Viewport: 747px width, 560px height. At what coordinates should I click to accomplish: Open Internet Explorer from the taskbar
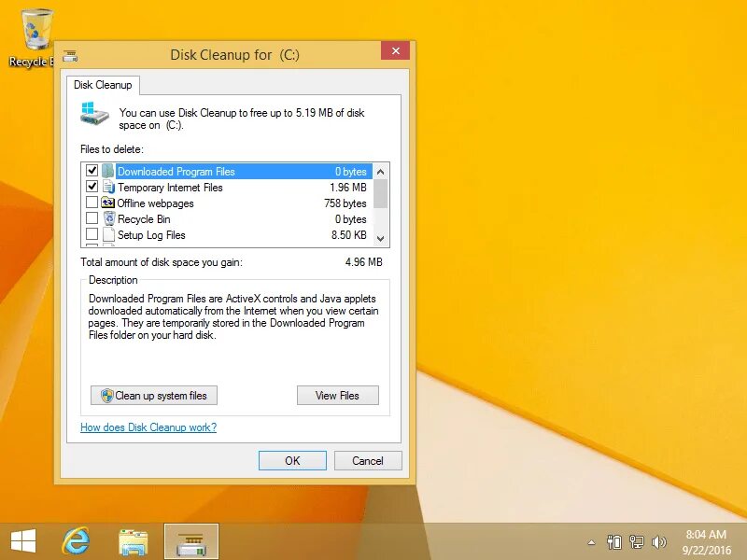[76, 540]
